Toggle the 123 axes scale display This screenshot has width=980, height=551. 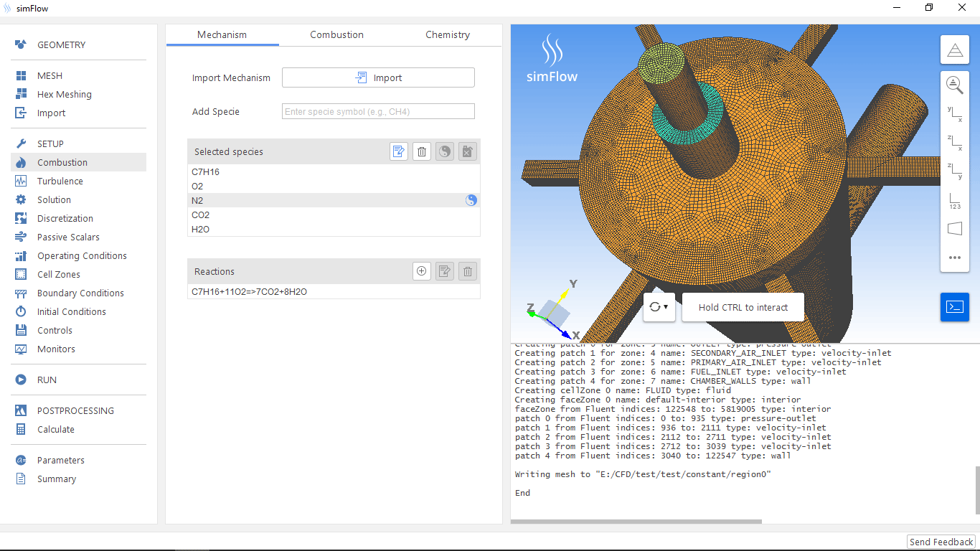pos(954,200)
